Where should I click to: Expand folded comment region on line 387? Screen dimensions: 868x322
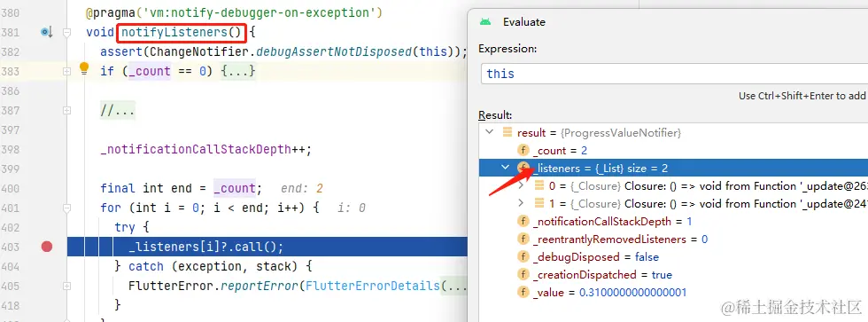67,111
